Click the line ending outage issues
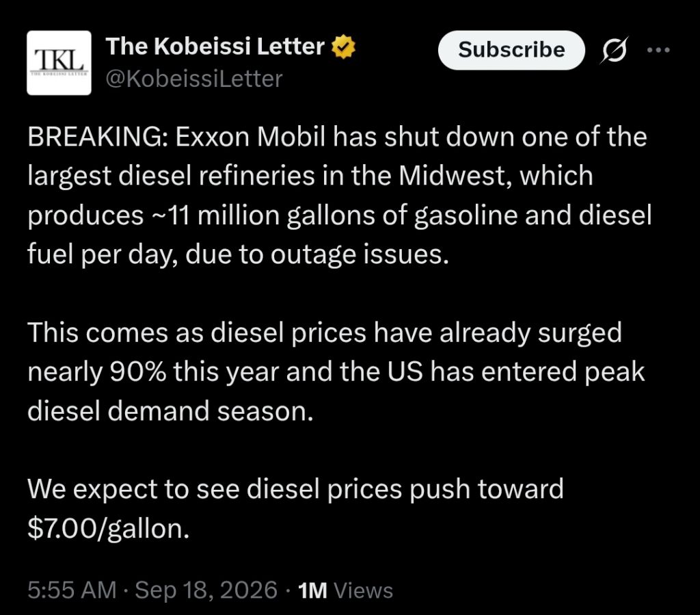The height and width of the screenshot is (615, 700). coord(238,254)
